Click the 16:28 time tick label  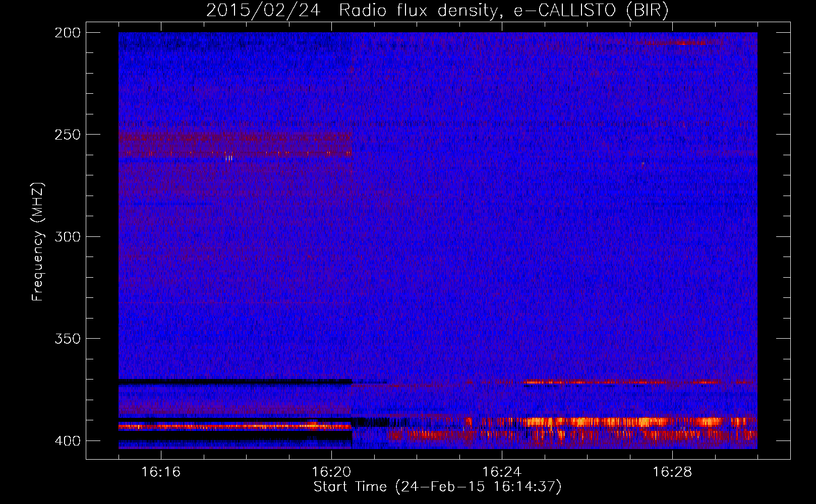(672, 472)
